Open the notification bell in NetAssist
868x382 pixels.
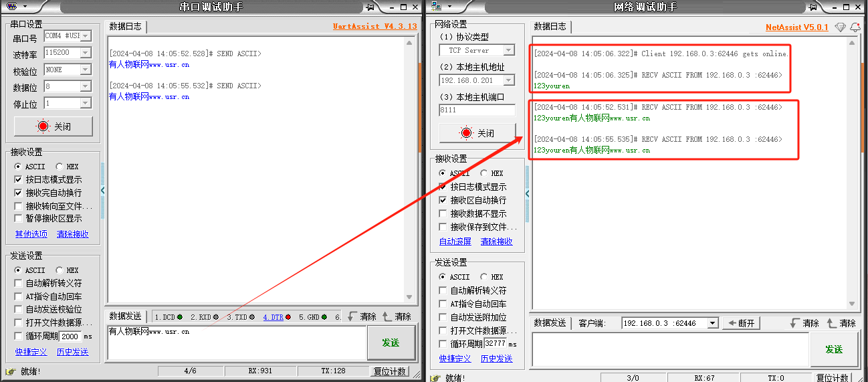855,27
